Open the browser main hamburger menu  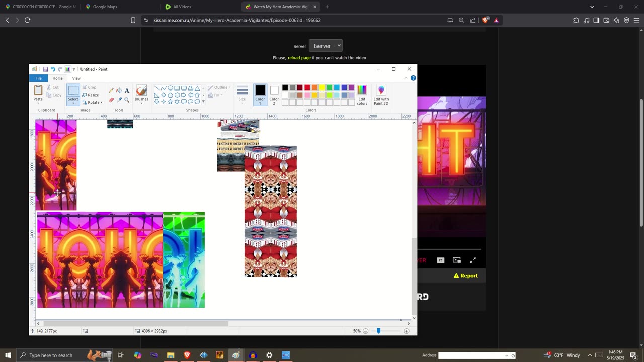pos(636,20)
